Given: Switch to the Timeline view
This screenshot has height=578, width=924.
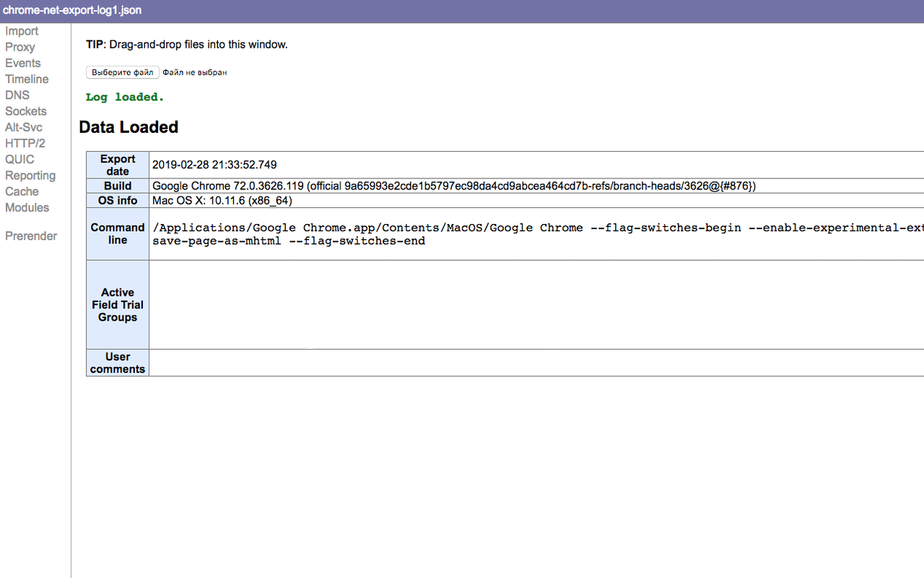Looking at the screenshot, I should (26, 79).
